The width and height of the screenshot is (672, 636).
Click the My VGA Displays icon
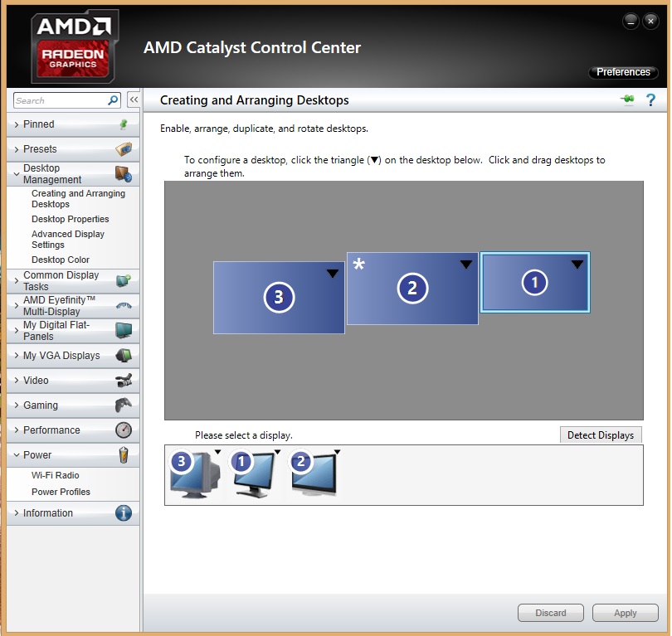click(x=124, y=355)
